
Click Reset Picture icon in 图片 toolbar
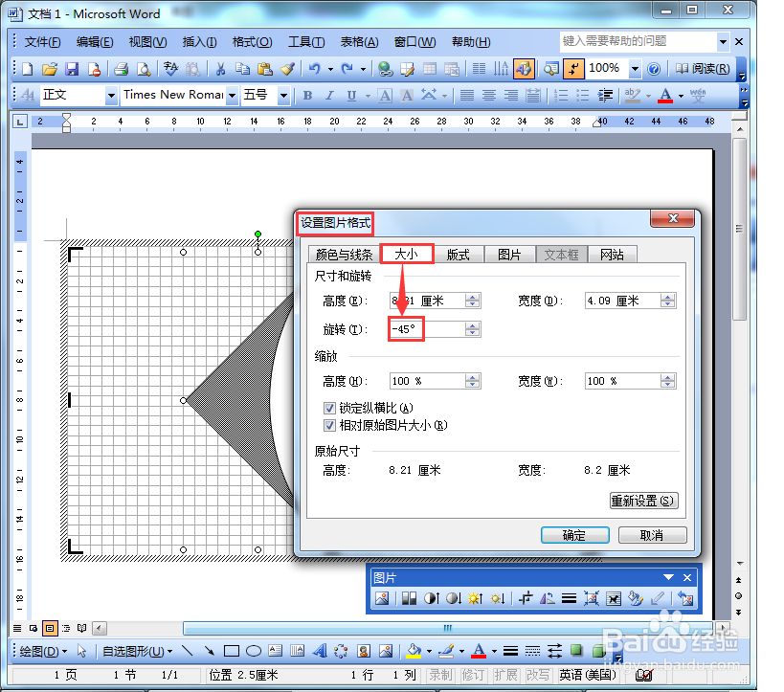pyautogui.click(x=685, y=598)
